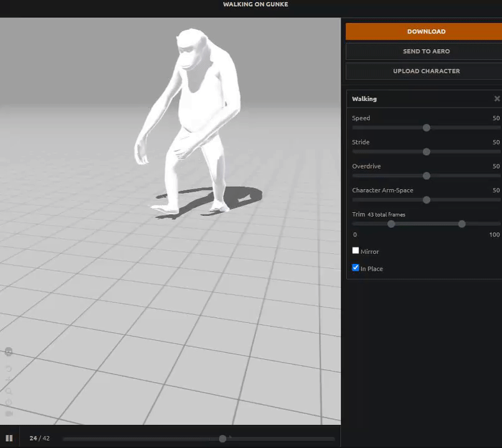Click the Speed slider handle
502x448 pixels.
pos(427,128)
